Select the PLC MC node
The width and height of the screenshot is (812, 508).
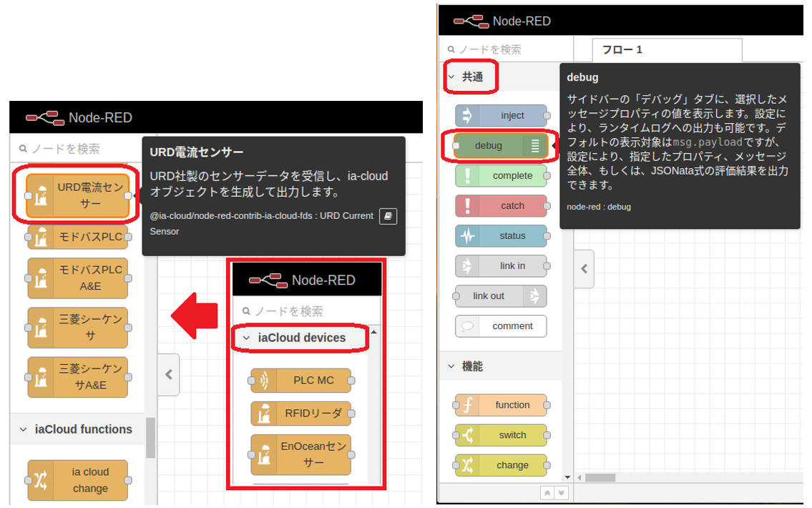coord(301,381)
